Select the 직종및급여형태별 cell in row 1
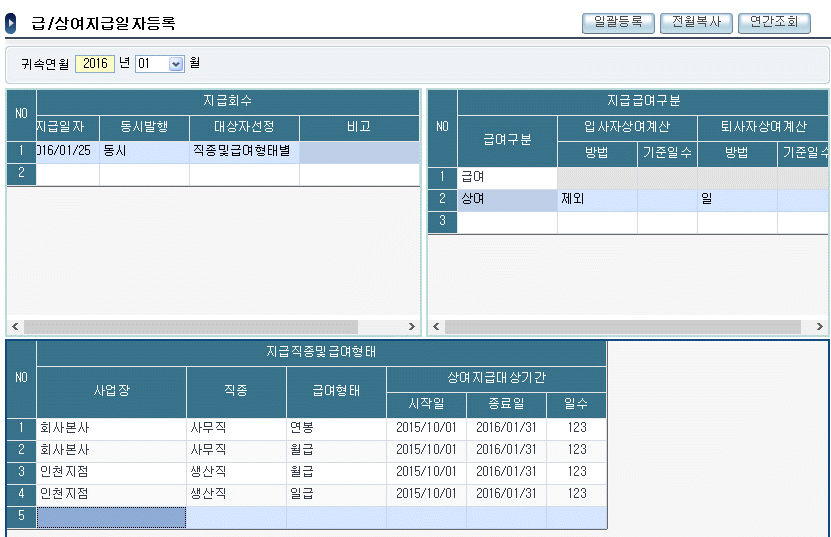The height and width of the screenshot is (537, 831). [x=244, y=151]
